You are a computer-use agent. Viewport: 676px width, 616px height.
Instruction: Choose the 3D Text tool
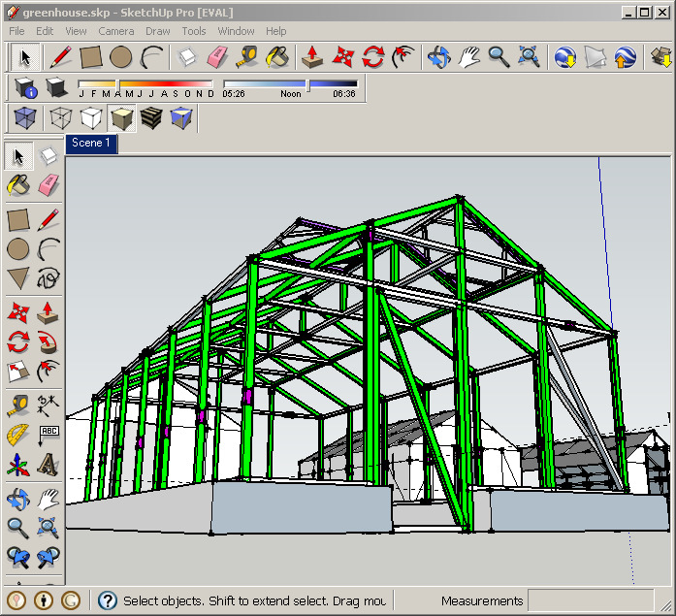pyautogui.click(x=48, y=467)
